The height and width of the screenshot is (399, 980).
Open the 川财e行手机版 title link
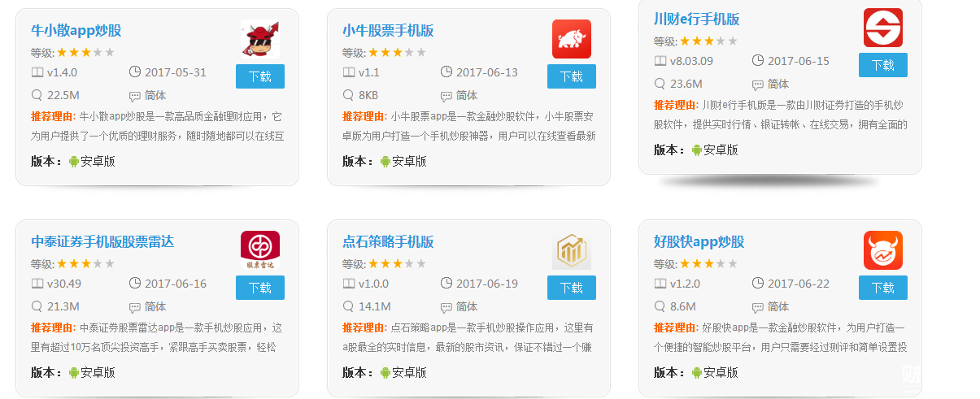point(697,20)
